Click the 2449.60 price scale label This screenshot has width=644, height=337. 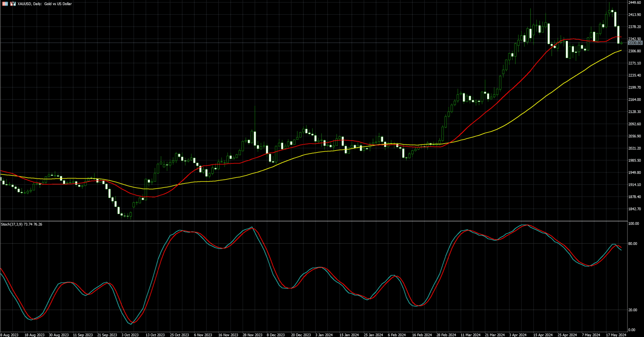coord(635,3)
